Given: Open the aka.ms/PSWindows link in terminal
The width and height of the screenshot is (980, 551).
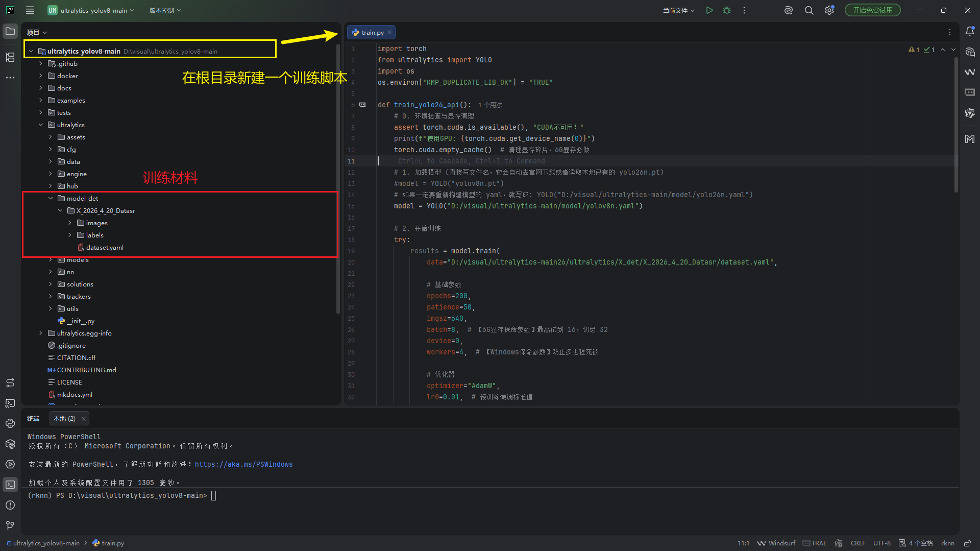Looking at the screenshot, I should click(243, 464).
